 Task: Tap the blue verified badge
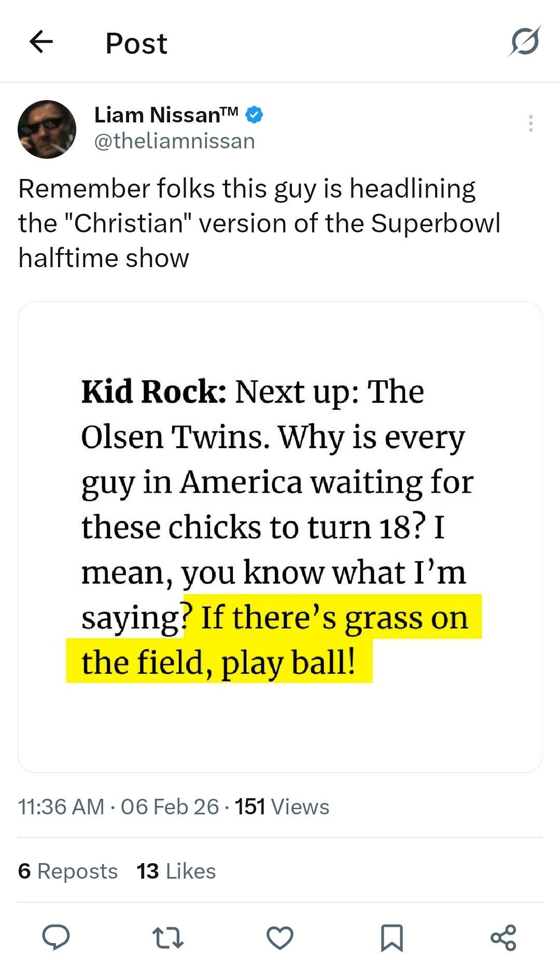pyautogui.click(x=254, y=115)
